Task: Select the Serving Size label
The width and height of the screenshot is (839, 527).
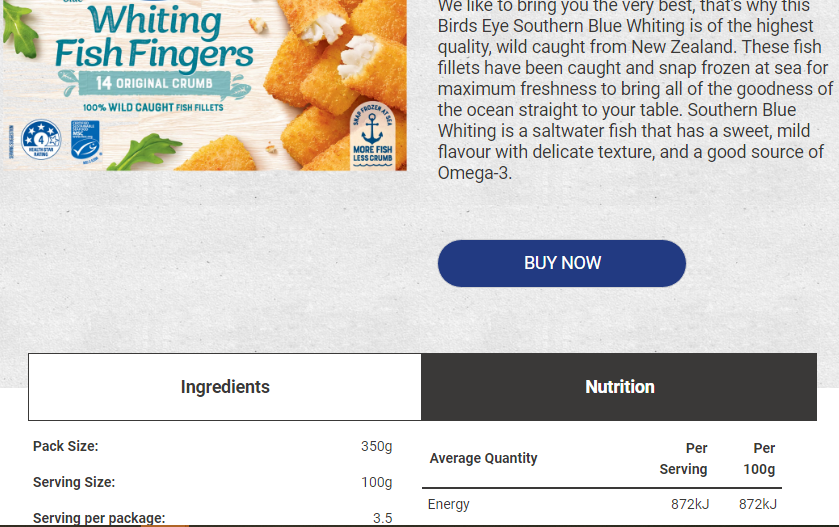Action: (x=74, y=482)
